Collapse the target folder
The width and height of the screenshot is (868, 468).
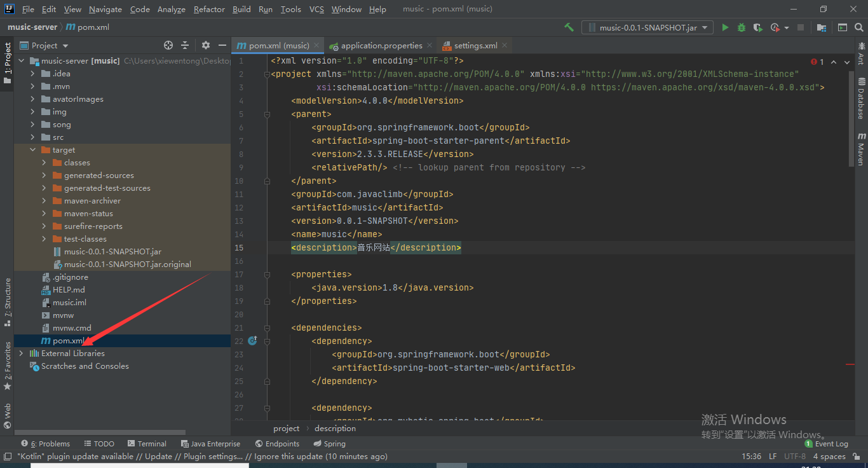(x=33, y=150)
